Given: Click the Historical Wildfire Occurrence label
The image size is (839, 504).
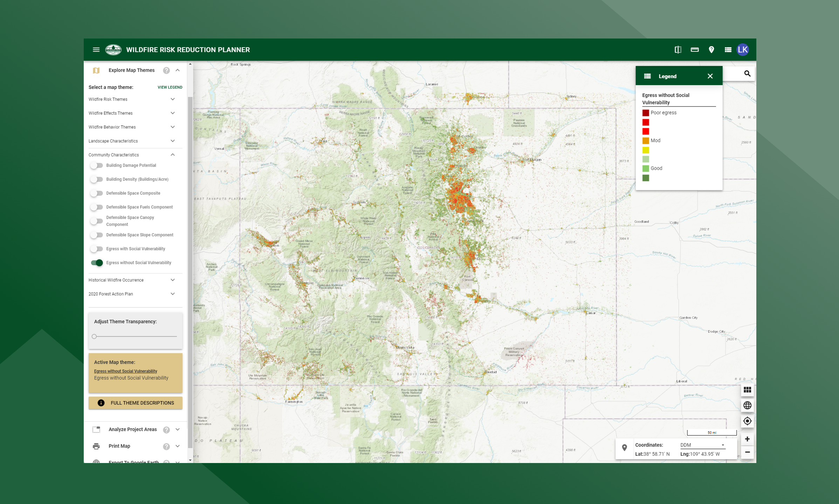Looking at the screenshot, I should 116,280.
